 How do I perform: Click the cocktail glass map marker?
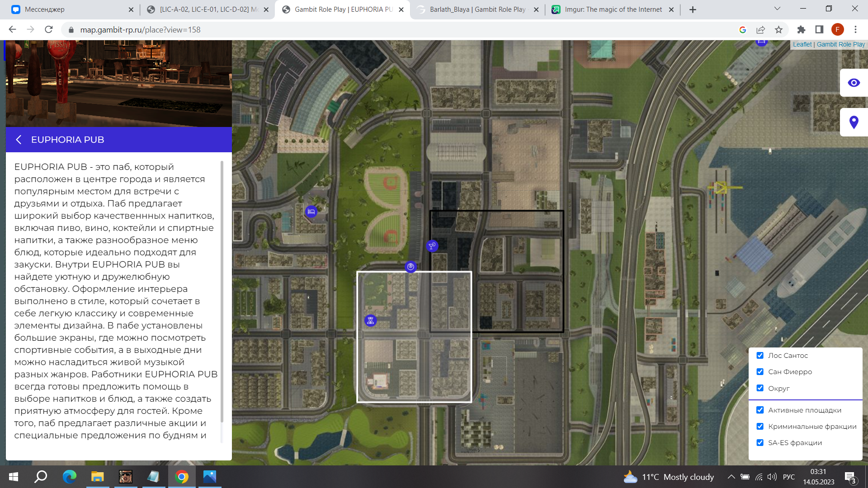tap(432, 246)
